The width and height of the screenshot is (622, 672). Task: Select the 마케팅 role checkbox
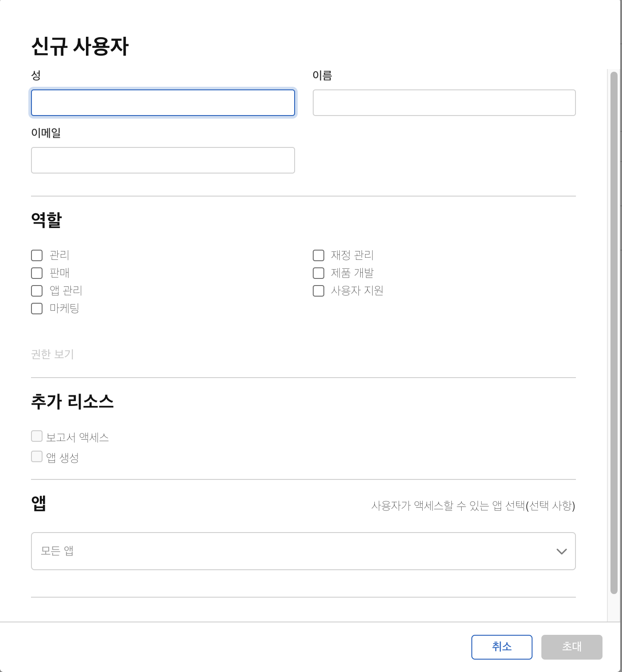point(37,309)
